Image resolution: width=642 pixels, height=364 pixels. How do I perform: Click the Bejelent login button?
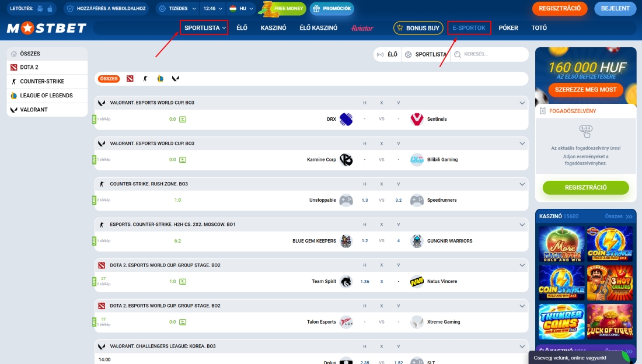(x=615, y=9)
